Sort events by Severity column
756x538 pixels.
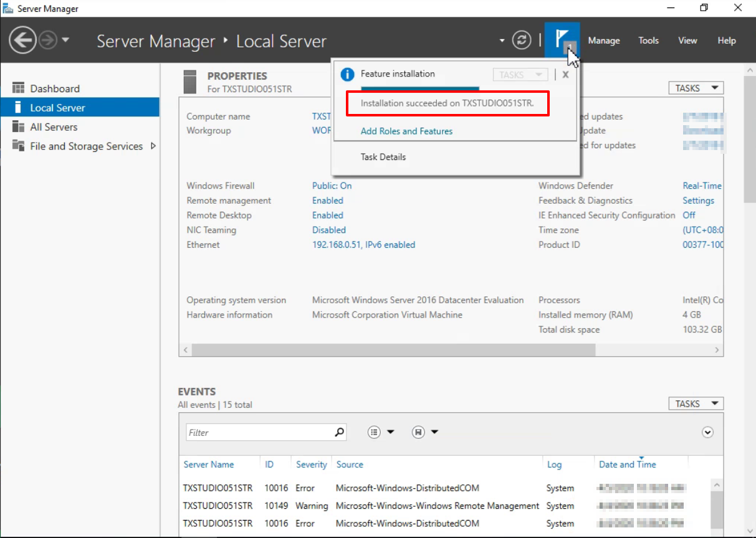pos(311,465)
